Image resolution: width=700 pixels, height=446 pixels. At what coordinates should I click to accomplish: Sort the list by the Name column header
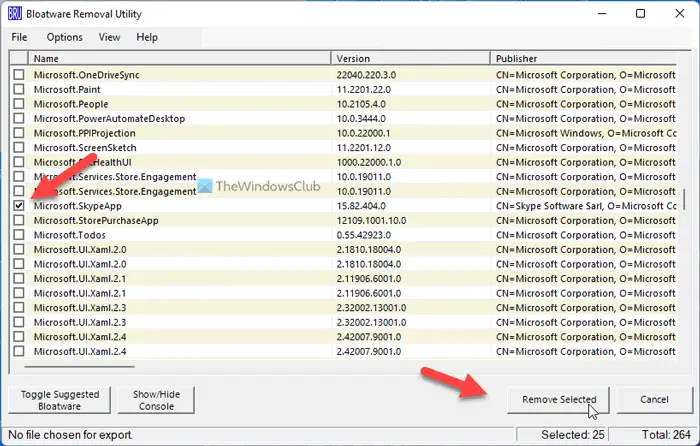coord(179,58)
